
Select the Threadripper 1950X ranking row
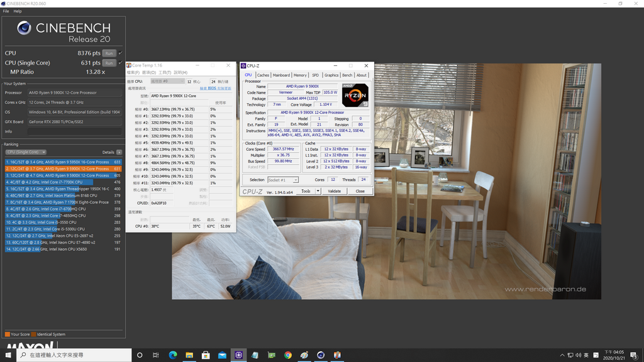click(x=64, y=189)
